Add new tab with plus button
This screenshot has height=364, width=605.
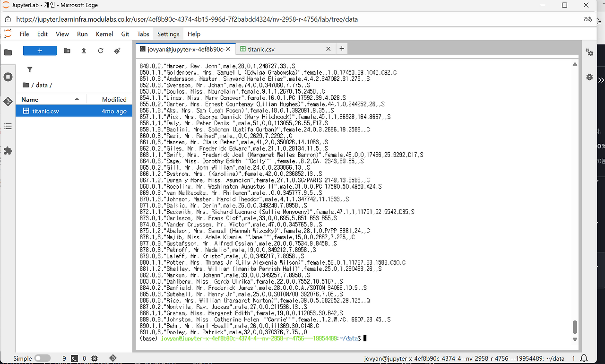(341, 49)
